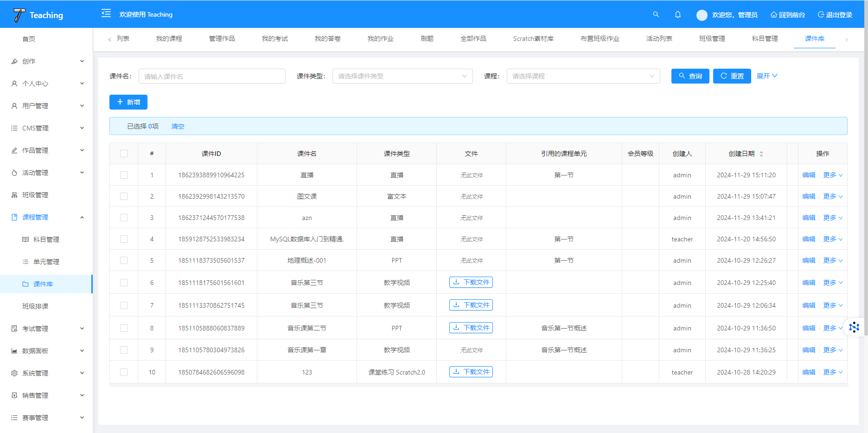Screen dimensions: 868x433
Task: Click the user avatar circle in header
Action: pos(702,15)
